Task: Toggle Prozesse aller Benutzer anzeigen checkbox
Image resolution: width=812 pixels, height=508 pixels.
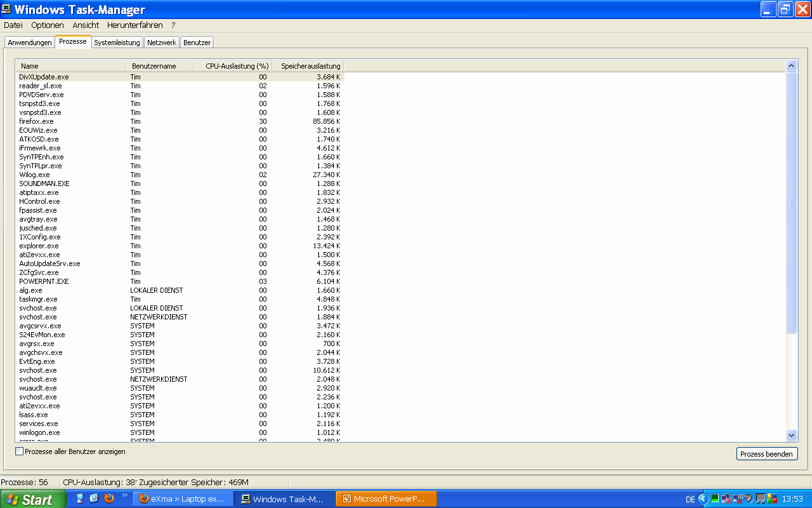Action: tap(19, 451)
